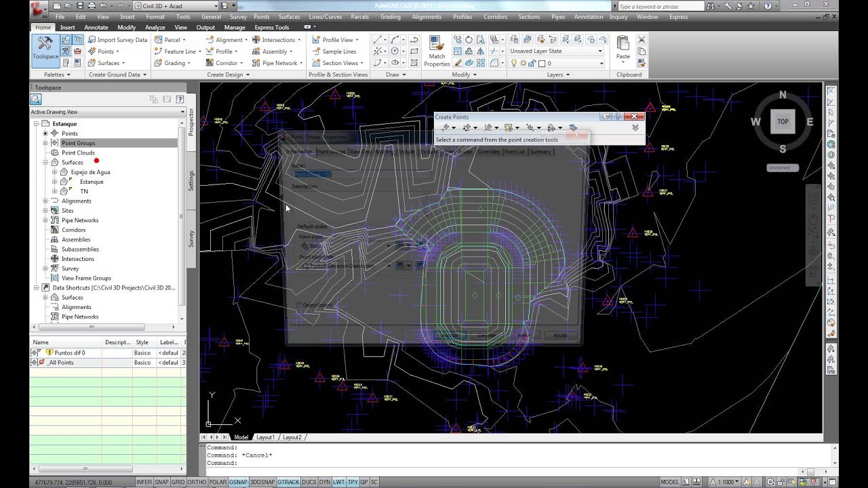The width and height of the screenshot is (868, 488).
Task: Toggle SNAP mode in status bar
Action: [x=161, y=482]
